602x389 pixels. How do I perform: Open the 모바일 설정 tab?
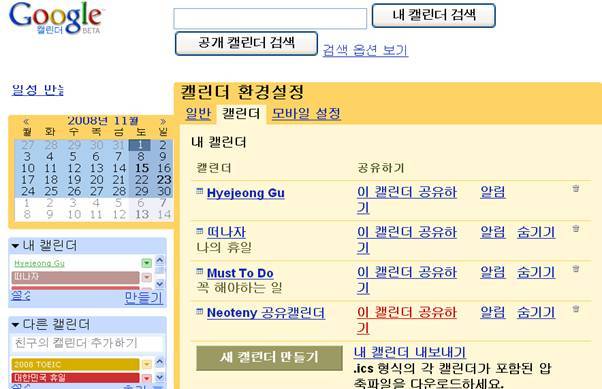click(x=306, y=114)
